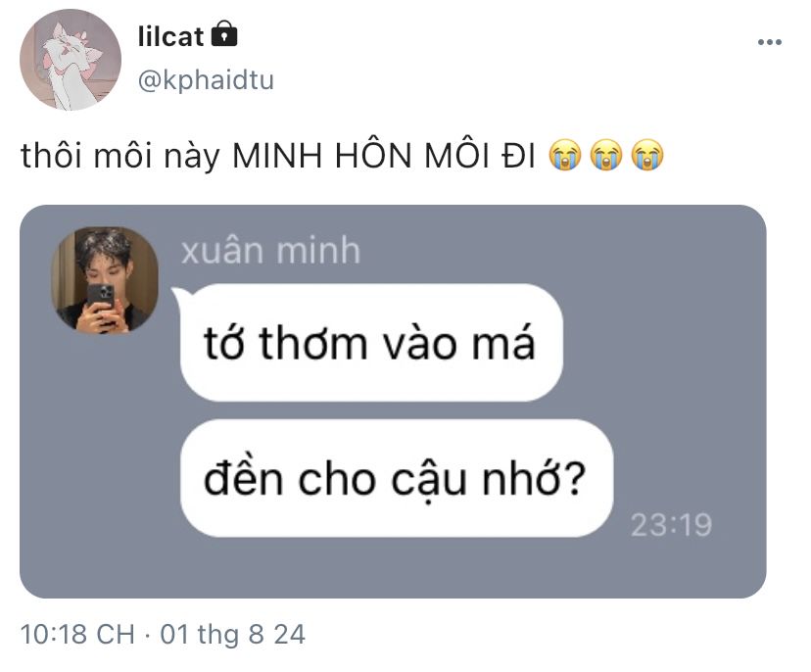Open the attached chat screenshot image
Screen dimensions: 811x672
point(393,402)
